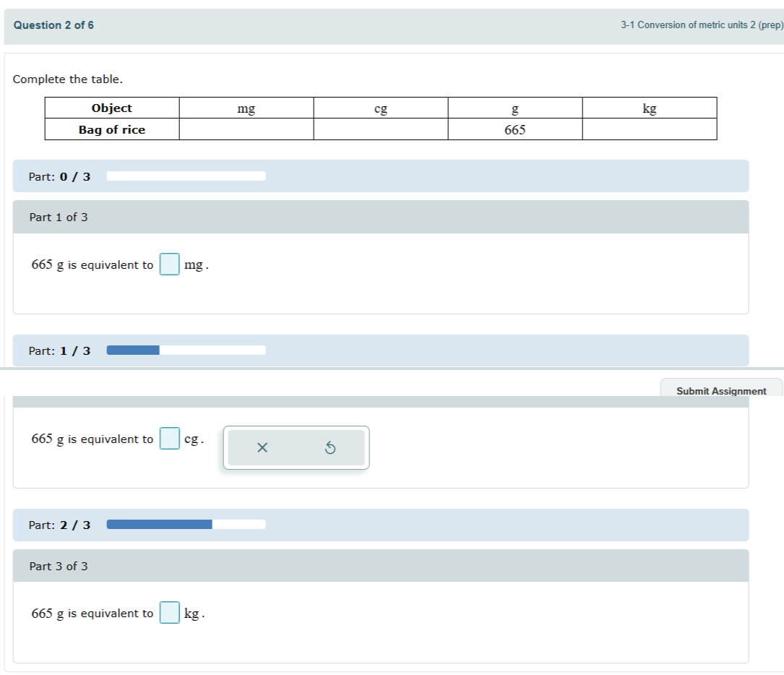Image resolution: width=784 pixels, height=675 pixels.
Task: Focus the mg answer input box
Action: [x=170, y=264]
